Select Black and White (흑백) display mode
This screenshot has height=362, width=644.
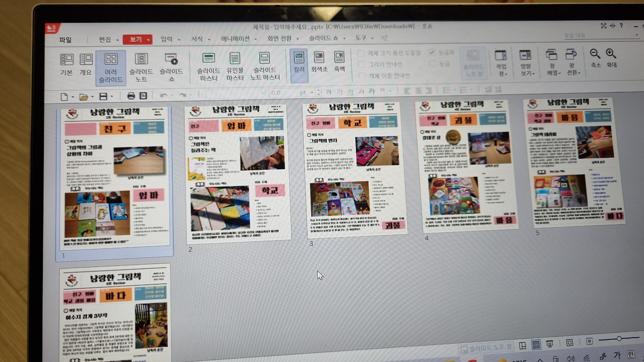click(x=340, y=62)
